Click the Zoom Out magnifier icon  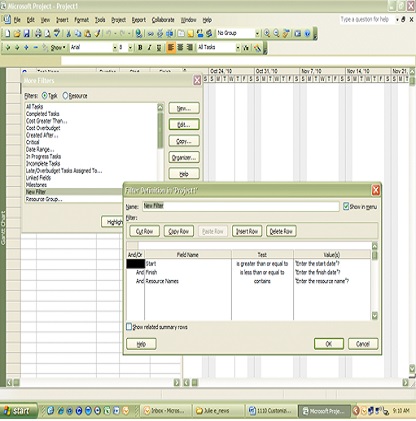pos(276,33)
